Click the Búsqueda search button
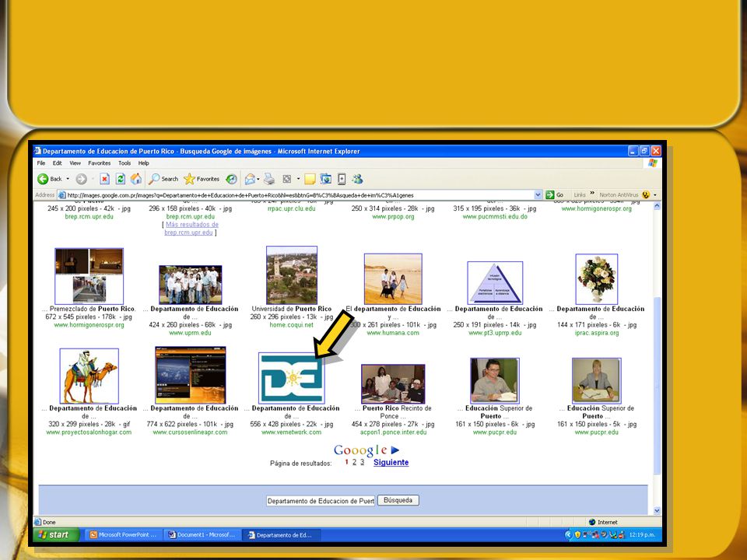The height and width of the screenshot is (560, 747). click(398, 500)
